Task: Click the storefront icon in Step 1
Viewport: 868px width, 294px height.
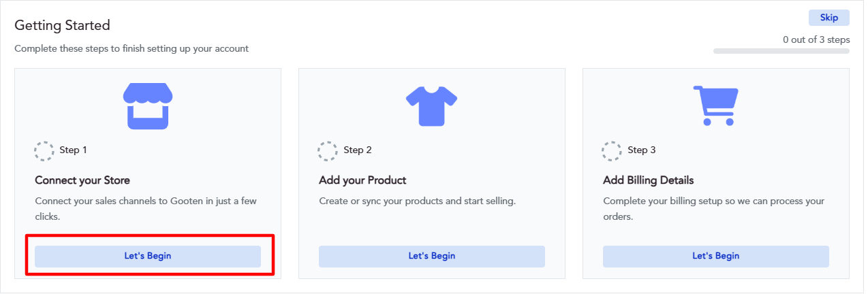Action: click(148, 106)
